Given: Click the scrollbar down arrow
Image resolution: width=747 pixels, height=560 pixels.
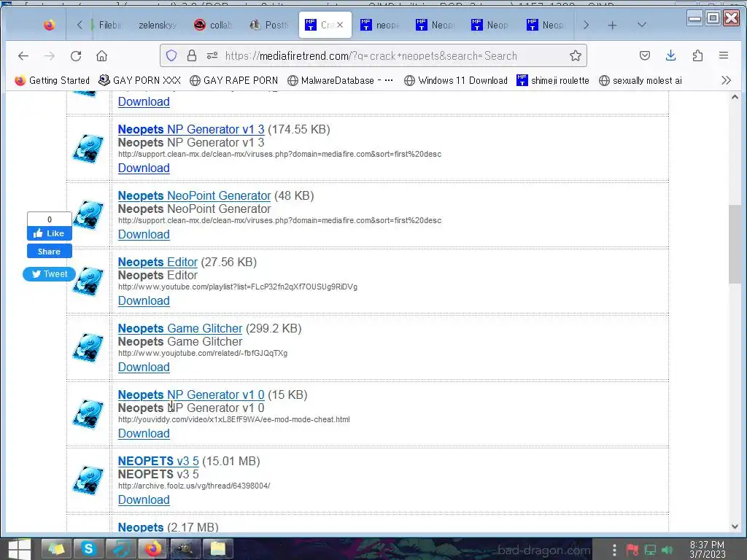Looking at the screenshot, I should coord(735,526).
